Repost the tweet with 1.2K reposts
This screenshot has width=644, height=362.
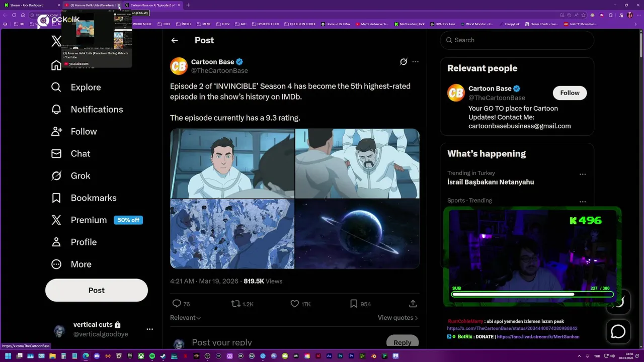pyautogui.click(x=242, y=304)
